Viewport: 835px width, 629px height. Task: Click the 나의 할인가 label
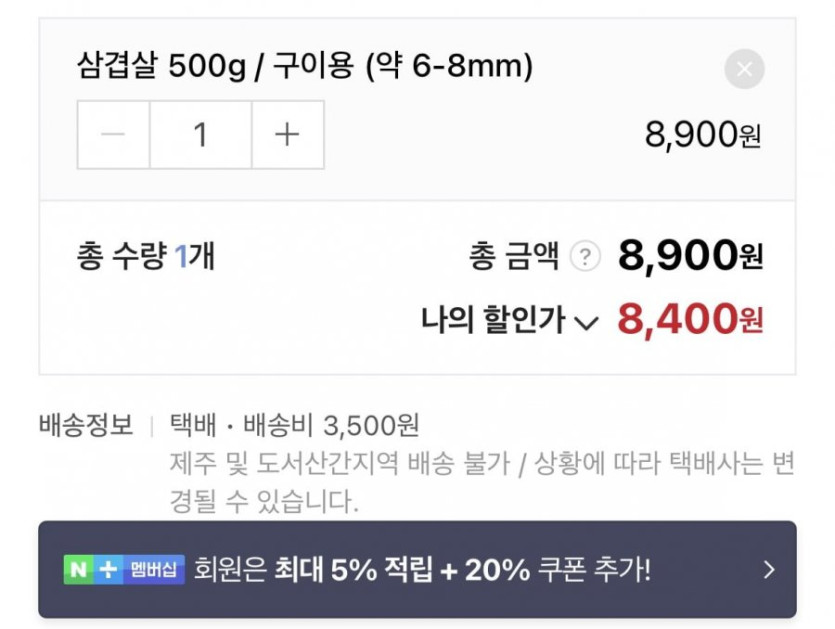(x=493, y=321)
